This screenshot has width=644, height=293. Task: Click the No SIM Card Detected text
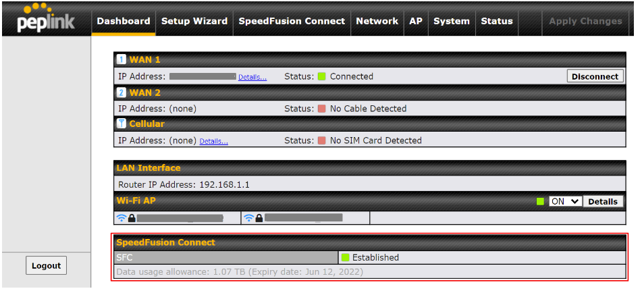click(x=376, y=140)
